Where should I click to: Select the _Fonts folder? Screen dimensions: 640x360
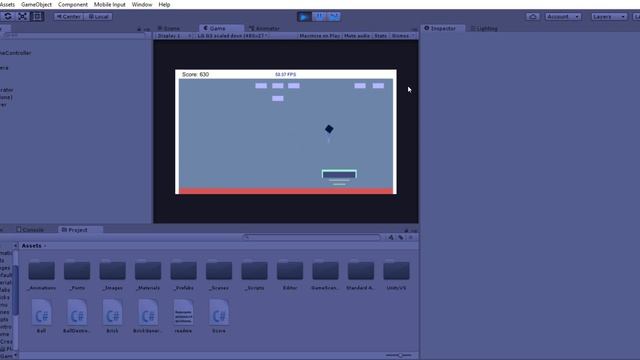(77, 274)
